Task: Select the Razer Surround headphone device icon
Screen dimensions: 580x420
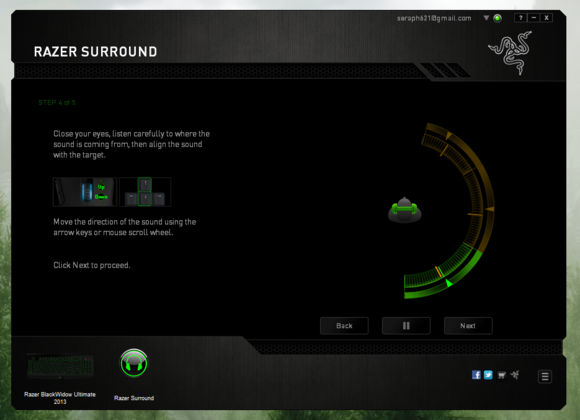Action: click(134, 363)
